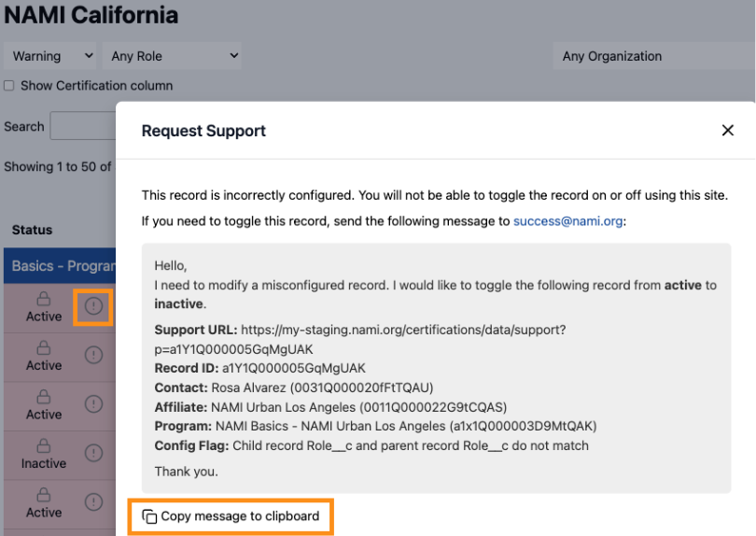Click the warning icon in second Active row
Screen dimensions: 756x536
[93, 355]
